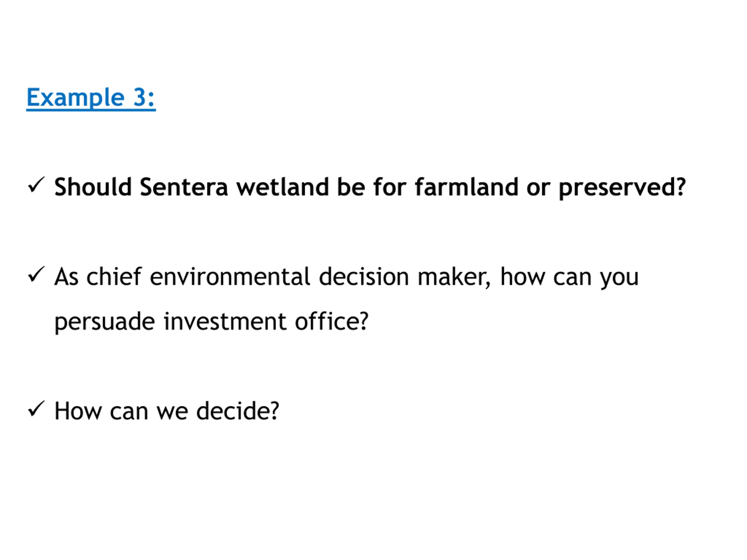Click the word "decide?" in the last bullet
747x560 pixels.
238,411
